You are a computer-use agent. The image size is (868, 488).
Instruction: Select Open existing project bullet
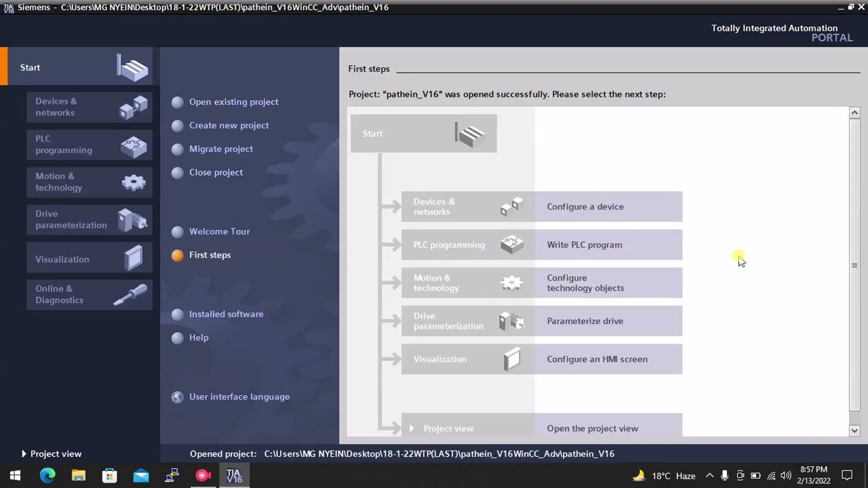click(178, 102)
